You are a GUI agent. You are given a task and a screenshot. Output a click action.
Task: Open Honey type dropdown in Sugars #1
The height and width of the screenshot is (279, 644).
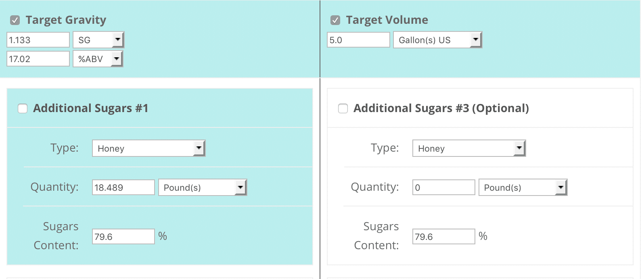coord(148,148)
